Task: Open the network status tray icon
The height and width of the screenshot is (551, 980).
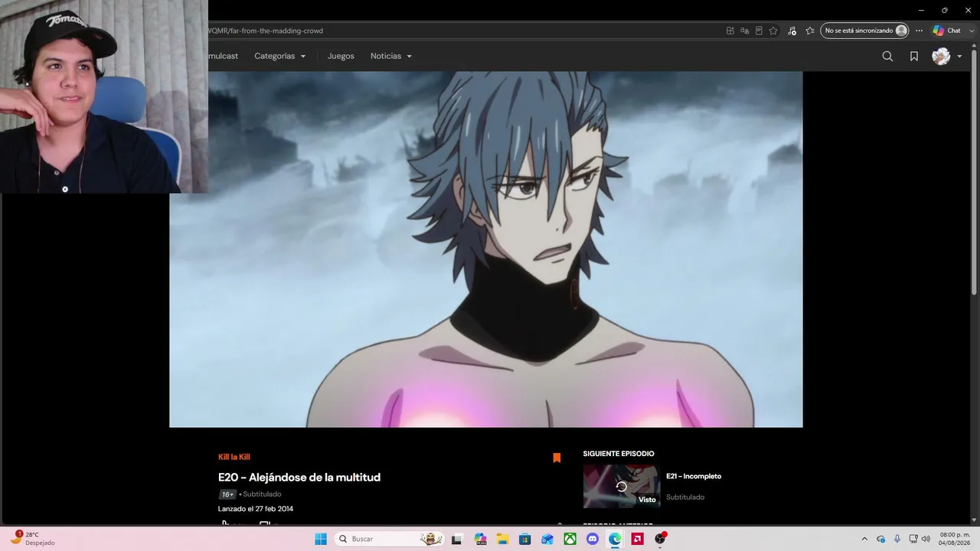Action: tap(913, 539)
